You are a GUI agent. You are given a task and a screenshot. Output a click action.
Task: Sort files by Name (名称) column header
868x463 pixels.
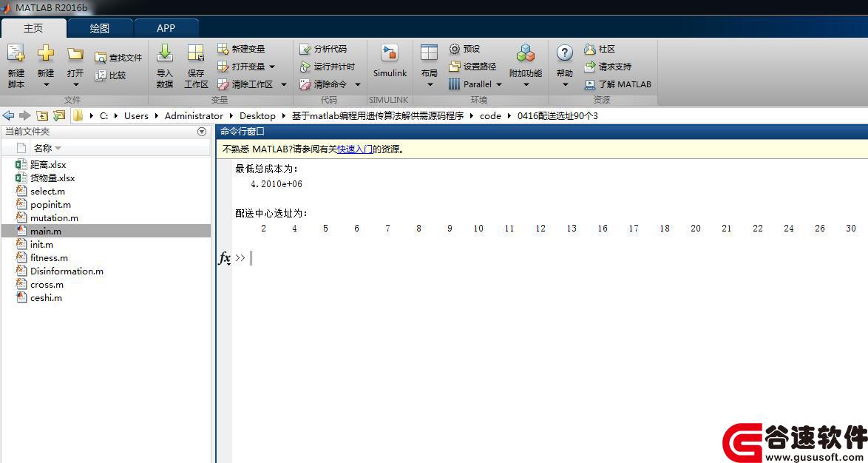[43, 149]
